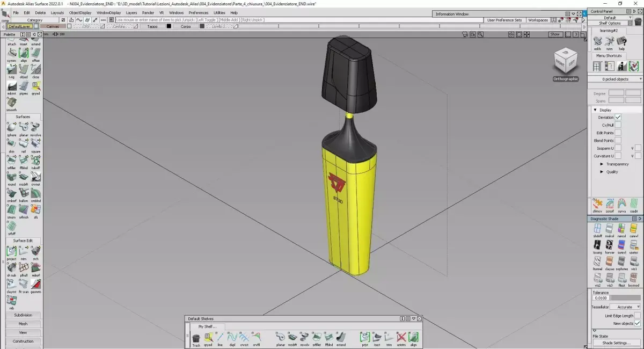Select the align tool on the shelf

414,336
